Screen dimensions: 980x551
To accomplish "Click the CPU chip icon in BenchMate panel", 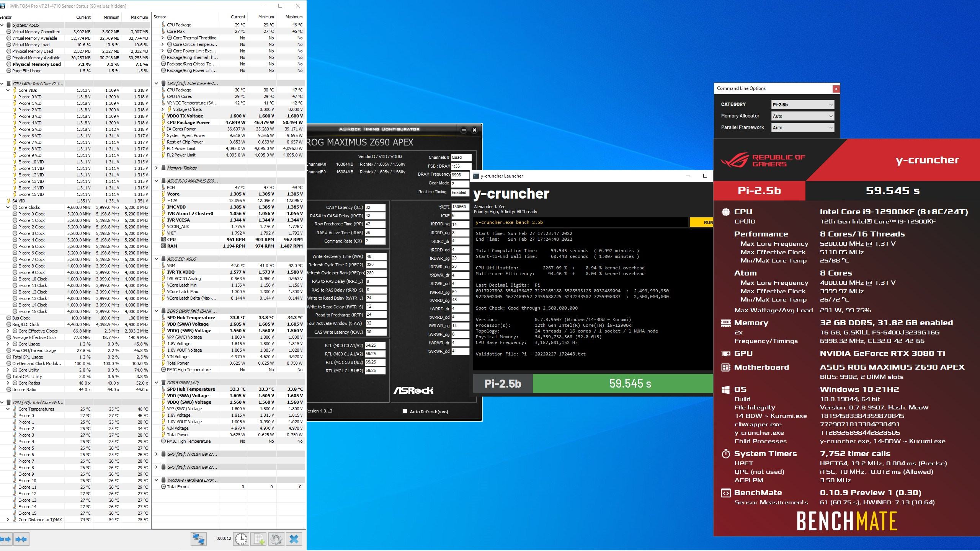I will (x=725, y=212).
